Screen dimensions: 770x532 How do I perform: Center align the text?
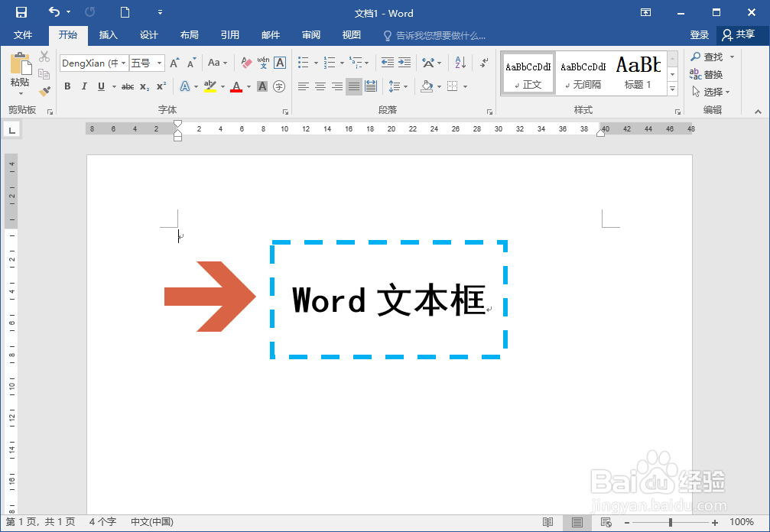tap(320, 87)
